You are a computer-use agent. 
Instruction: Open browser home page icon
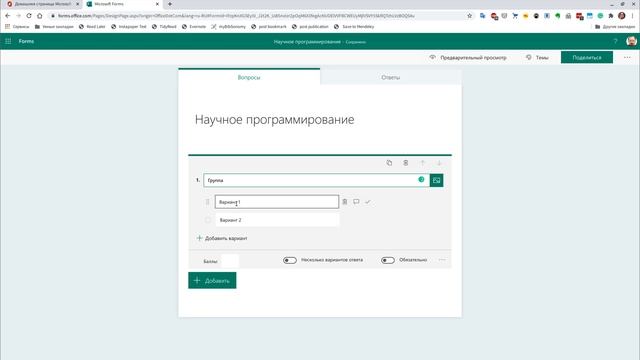(x=40, y=16)
